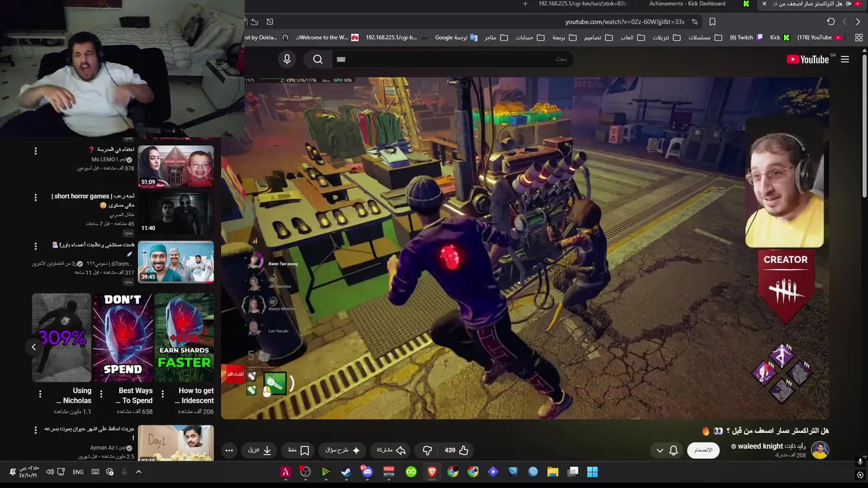
Task: Open the Windows Start menu
Action: pos(592,472)
